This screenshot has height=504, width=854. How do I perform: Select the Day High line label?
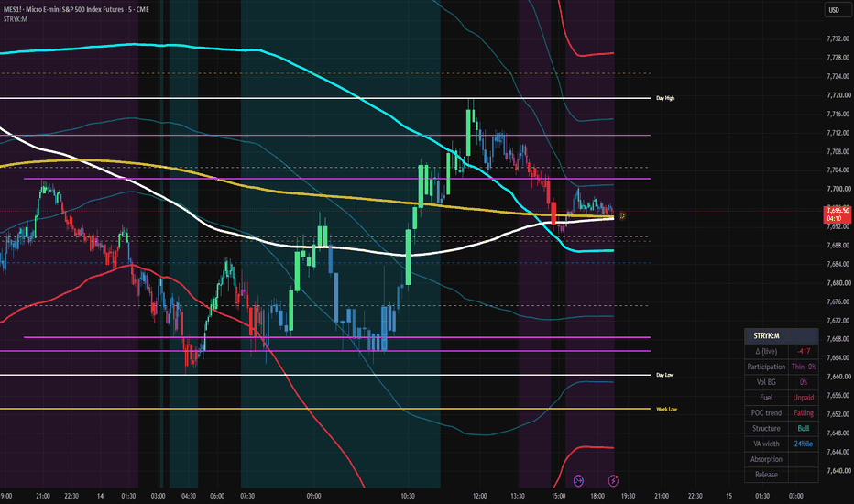tap(665, 98)
